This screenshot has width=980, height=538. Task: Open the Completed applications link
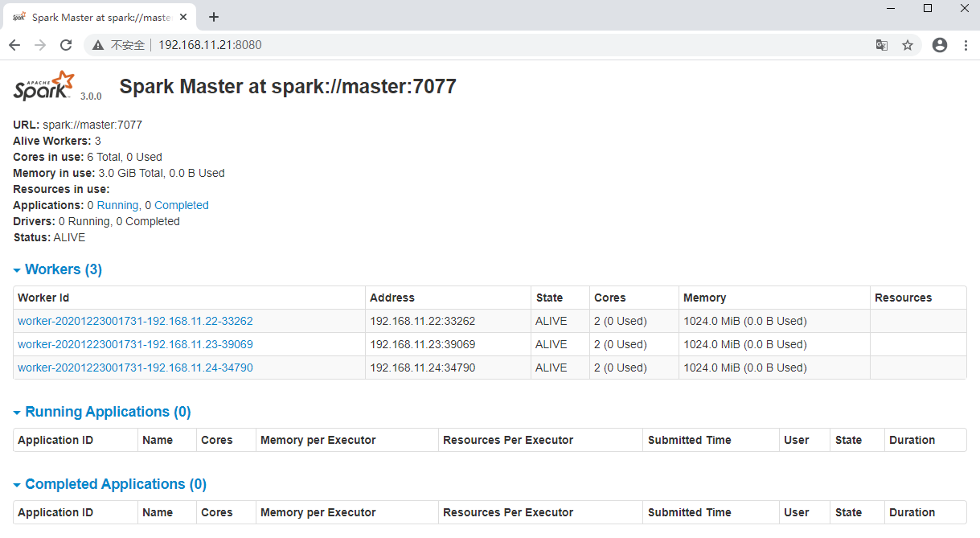point(180,205)
